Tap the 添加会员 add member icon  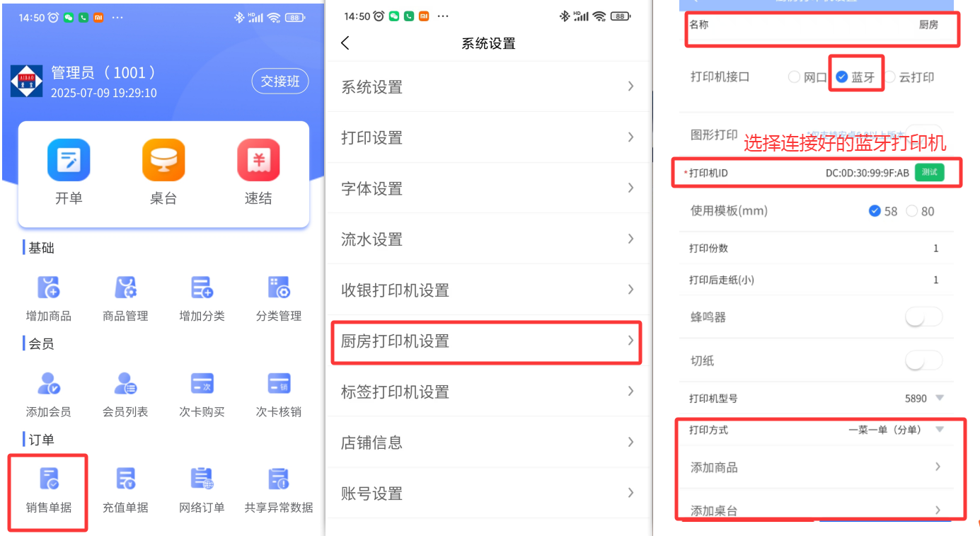pyautogui.click(x=49, y=384)
